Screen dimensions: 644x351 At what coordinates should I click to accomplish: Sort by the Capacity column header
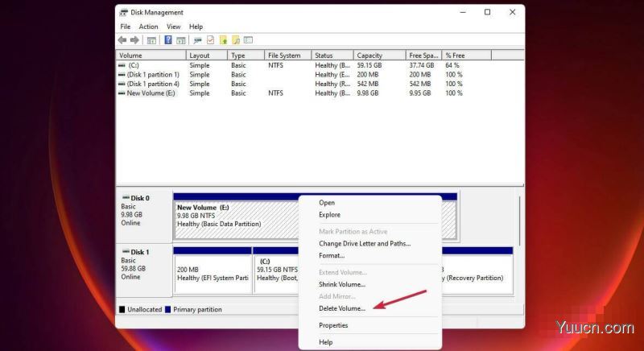(x=379, y=56)
